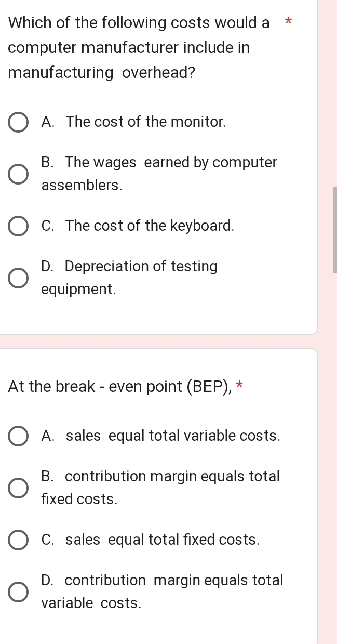Click the label 'C. sales equal total fixed costs.'
The image size is (337, 644).
coord(150,540)
